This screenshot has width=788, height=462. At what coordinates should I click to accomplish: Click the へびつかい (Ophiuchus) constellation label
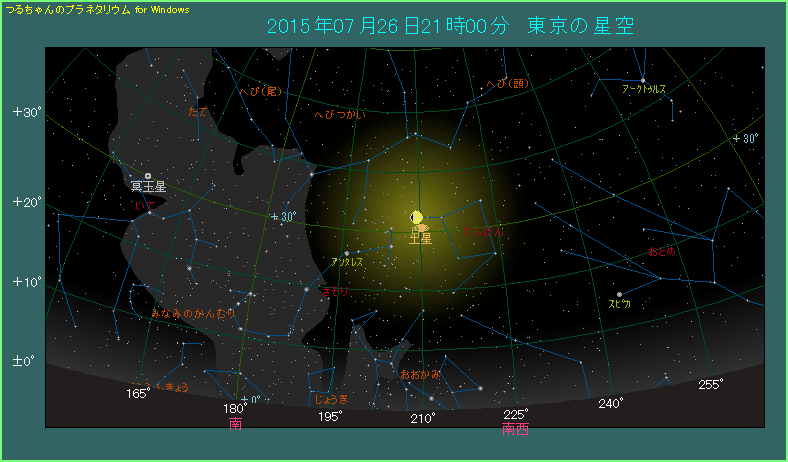(340, 115)
